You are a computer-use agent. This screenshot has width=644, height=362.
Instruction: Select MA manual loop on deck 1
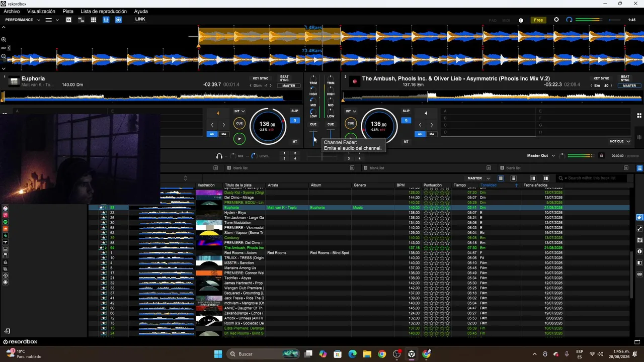[x=223, y=134]
